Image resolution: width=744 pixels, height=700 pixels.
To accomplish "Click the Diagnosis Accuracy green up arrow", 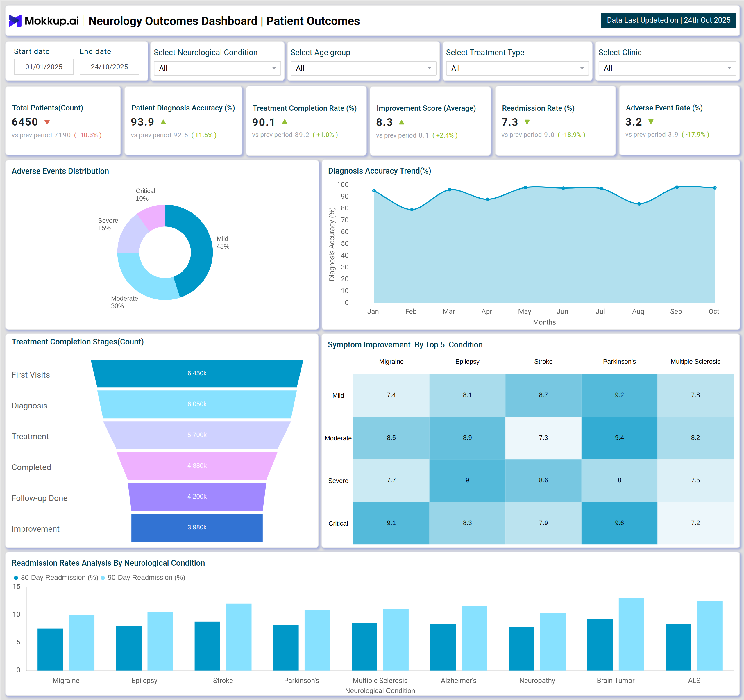I will [163, 122].
